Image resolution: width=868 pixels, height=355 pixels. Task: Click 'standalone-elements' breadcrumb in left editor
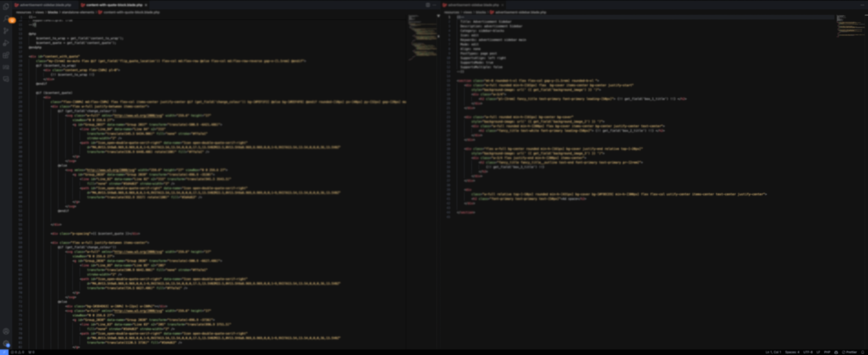(78, 12)
